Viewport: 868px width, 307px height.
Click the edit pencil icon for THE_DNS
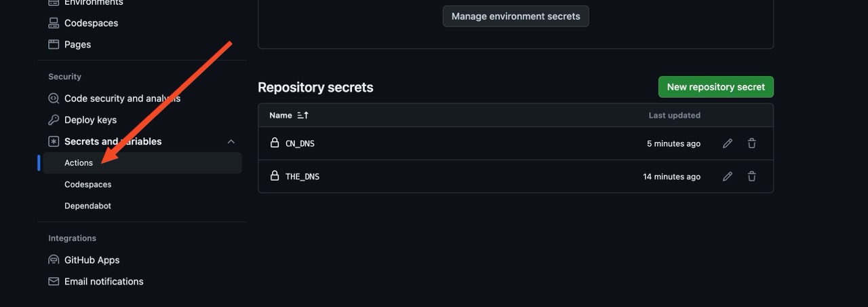(x=728, y=177)
